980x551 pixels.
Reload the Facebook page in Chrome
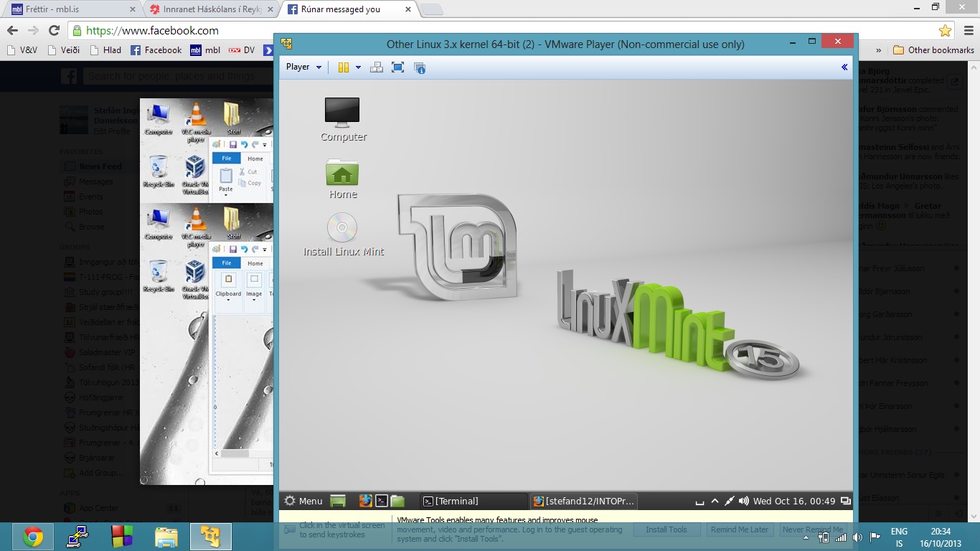(54, 31)
